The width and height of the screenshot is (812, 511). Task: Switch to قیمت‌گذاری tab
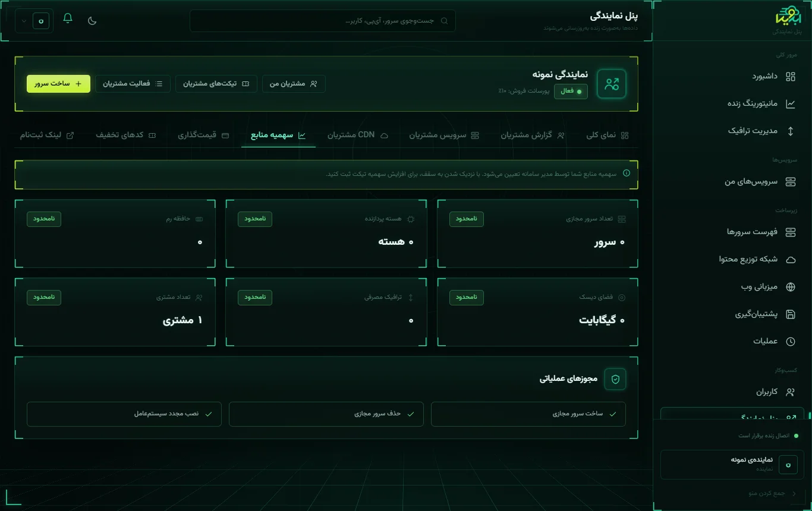(203, 135)
